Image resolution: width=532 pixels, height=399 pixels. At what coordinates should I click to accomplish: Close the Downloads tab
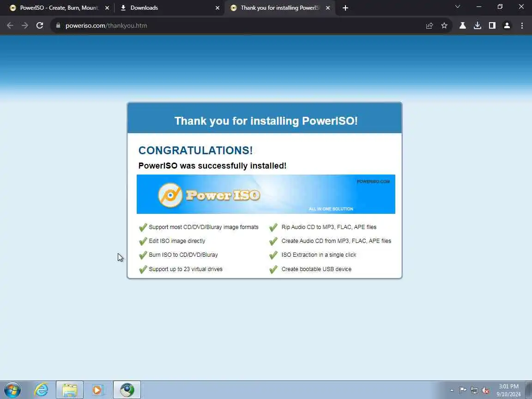click(x=218, y=8)
